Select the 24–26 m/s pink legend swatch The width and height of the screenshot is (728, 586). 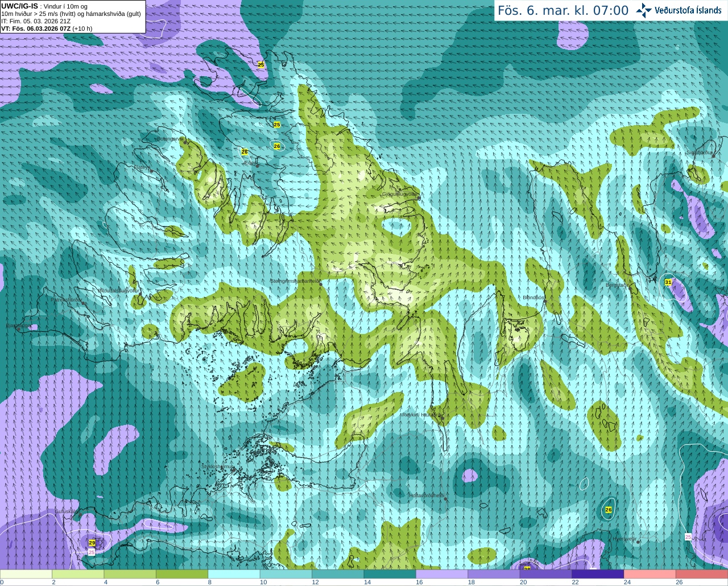[x=650, y=574]
